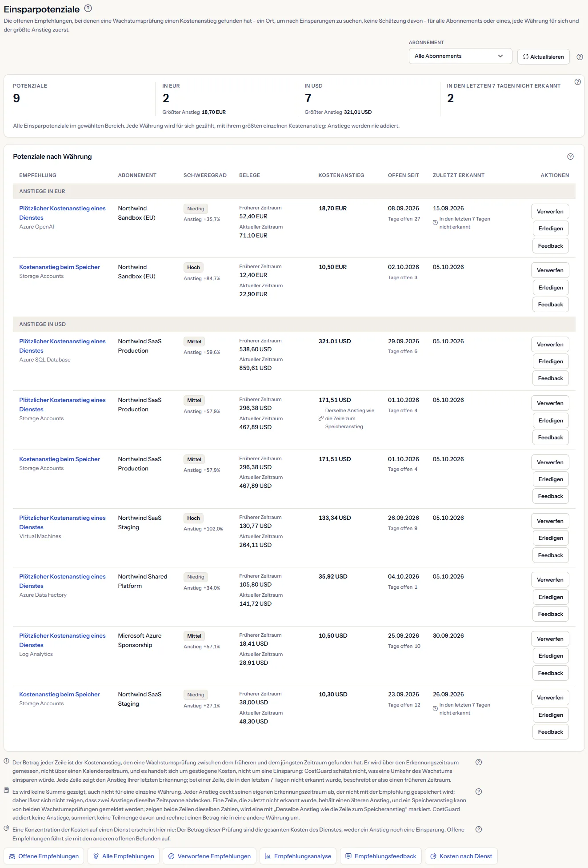Open Kostenanstieg beim Speicher for Northwind Sandbox (EU)
The height and width of the screenshot is (868, 588).
coord(60,267)
